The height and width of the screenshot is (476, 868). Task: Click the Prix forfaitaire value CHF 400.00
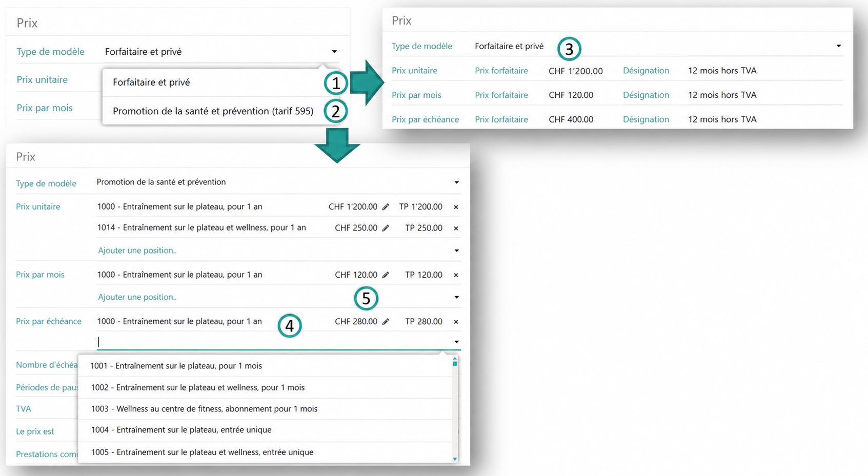click(x=571, y=119)
